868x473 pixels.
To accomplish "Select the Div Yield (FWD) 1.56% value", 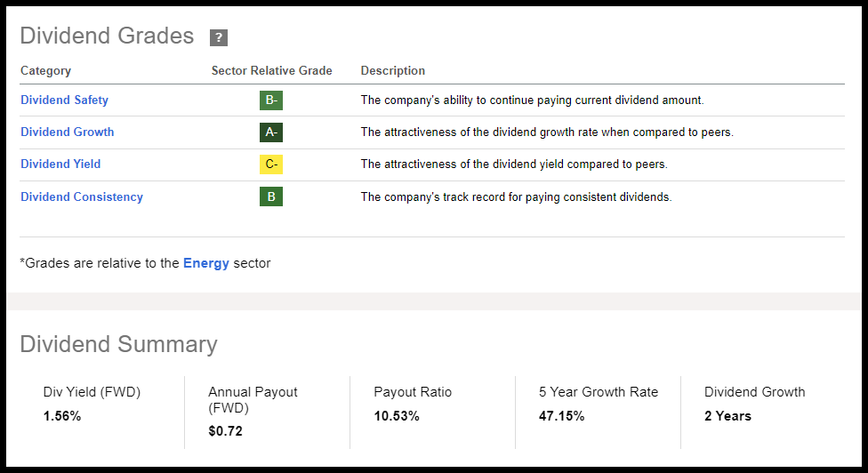I will point(62,416).
